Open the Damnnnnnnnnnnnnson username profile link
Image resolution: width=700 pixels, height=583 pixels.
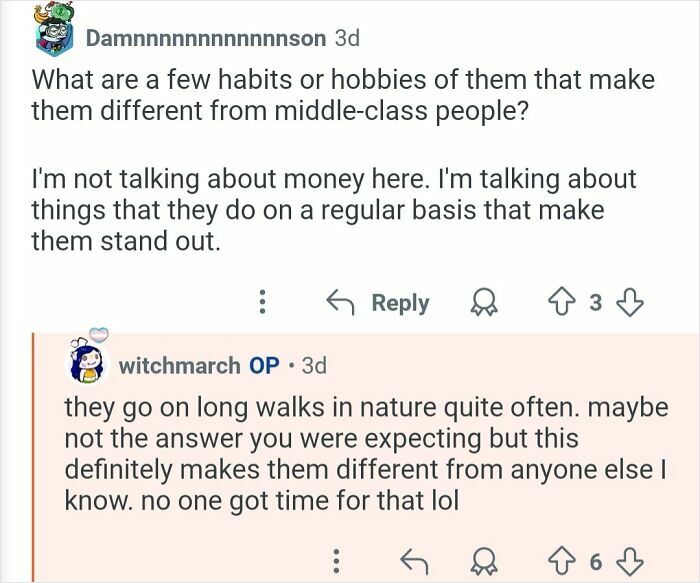tap(206, 38)
